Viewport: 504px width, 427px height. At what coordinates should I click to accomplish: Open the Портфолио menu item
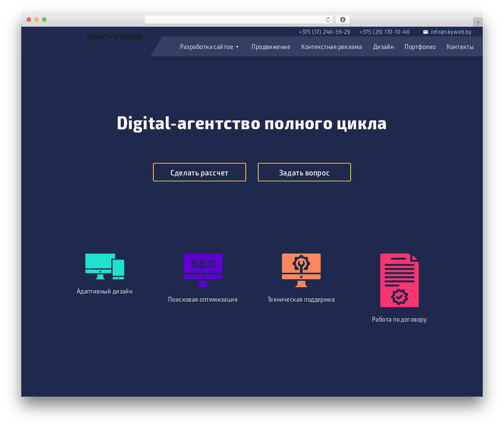click(x=420, y=47)
